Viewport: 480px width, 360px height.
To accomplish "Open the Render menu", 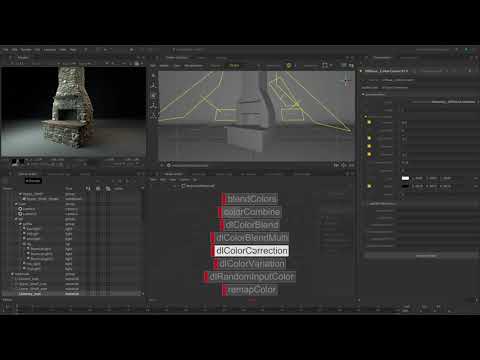I will [26, 49].
